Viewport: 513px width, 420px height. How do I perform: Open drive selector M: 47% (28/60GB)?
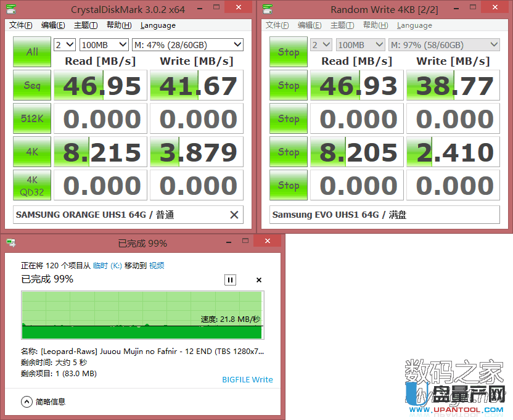point(187,45)
